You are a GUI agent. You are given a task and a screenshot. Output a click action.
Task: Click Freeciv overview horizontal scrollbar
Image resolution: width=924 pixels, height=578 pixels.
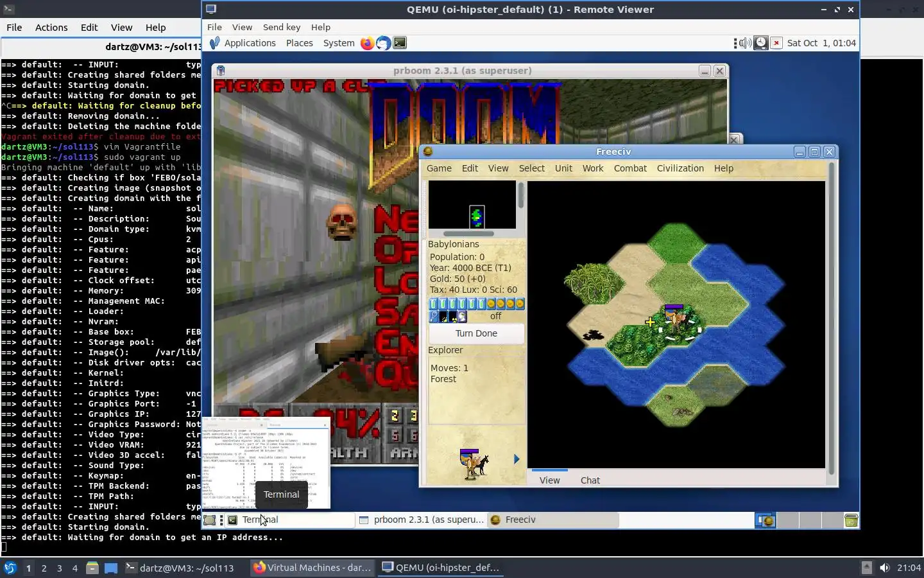tap(468, 234)
